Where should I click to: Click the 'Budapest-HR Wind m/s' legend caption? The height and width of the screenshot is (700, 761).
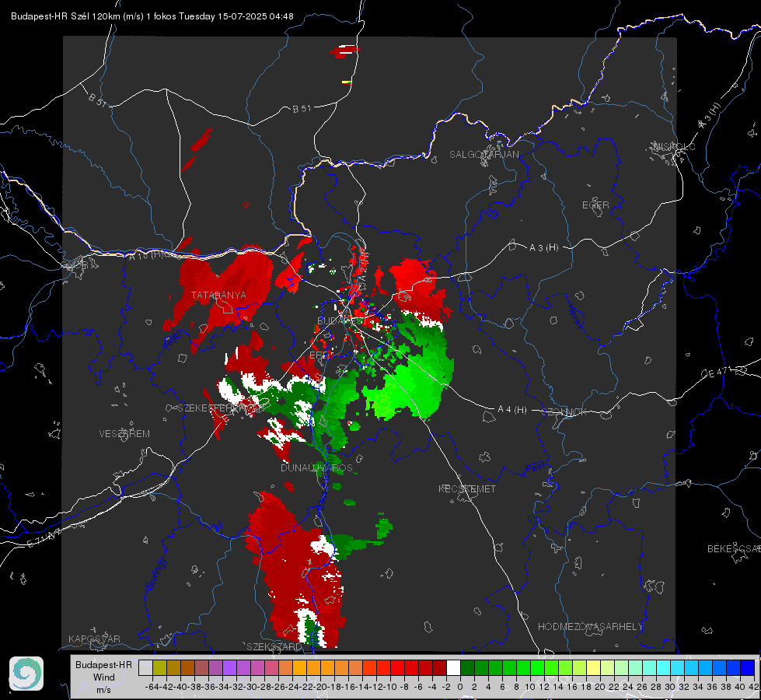pyautogui.click(x=104, y=677)
